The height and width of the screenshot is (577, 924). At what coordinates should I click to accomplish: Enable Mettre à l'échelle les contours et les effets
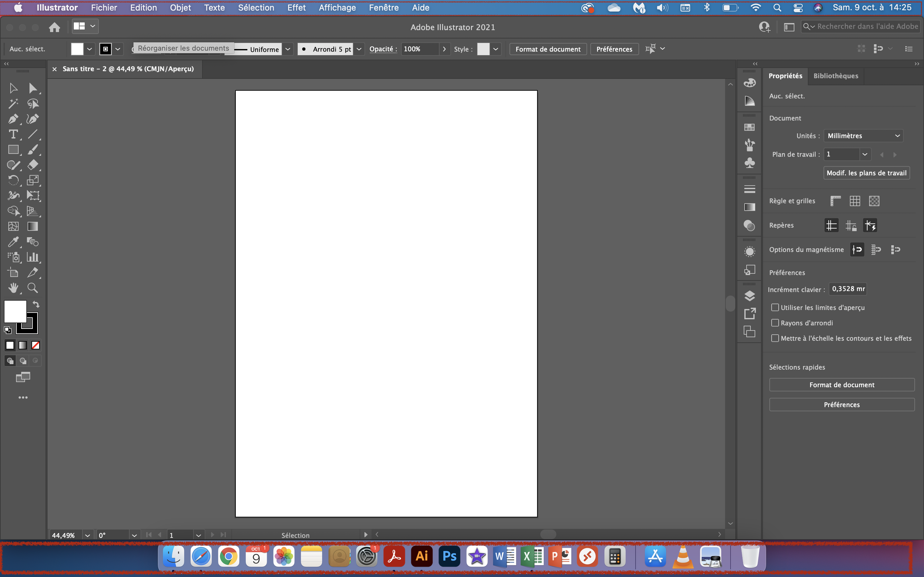(775, 338)
